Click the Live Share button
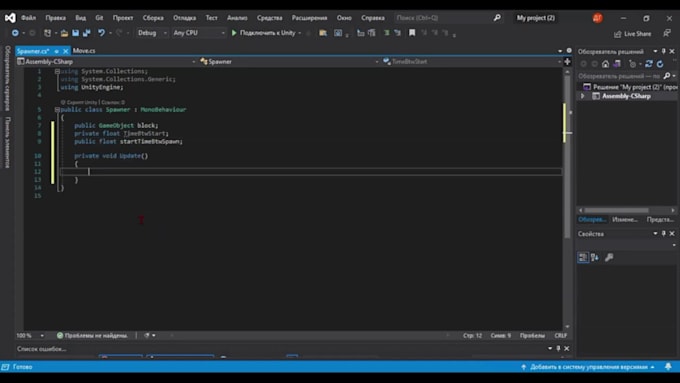The height and width of the screenshot is (383, 680). 632,34
